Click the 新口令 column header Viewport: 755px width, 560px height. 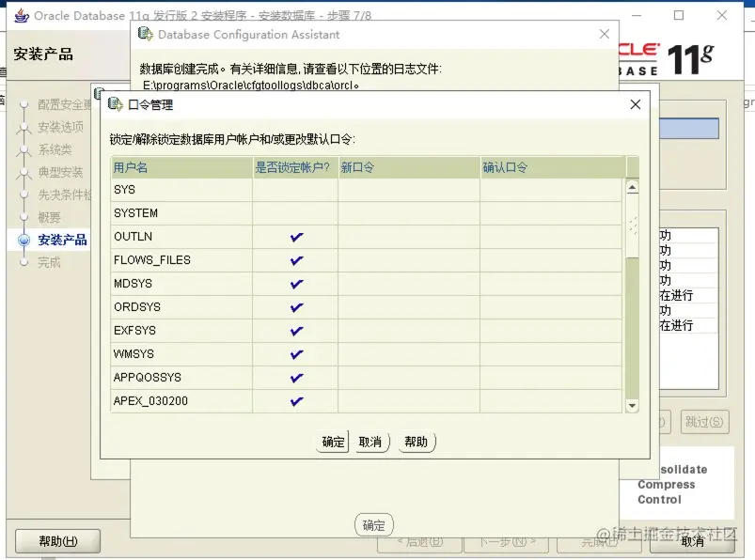(x=409, y=167)
